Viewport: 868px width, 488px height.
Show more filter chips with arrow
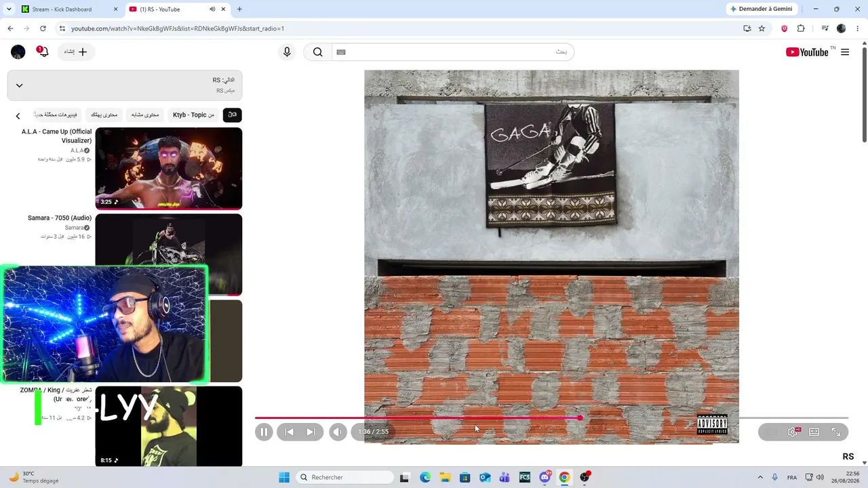18,116
